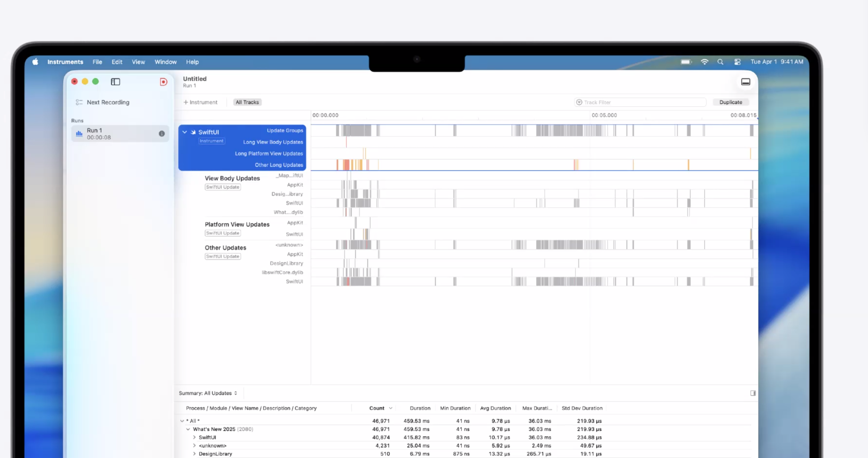Open the View menu
This screenshot has height=458, width=868.
[138, 62]
